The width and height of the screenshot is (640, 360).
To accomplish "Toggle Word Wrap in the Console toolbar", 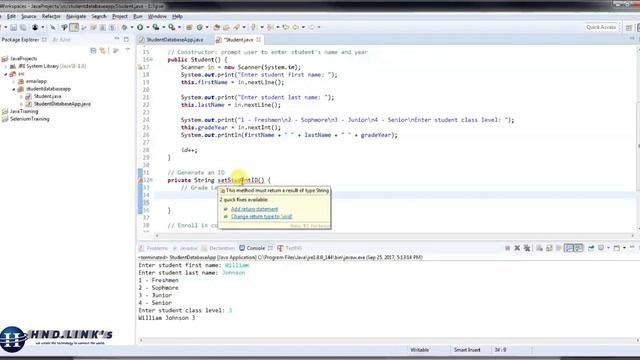I will pos(559,248).
